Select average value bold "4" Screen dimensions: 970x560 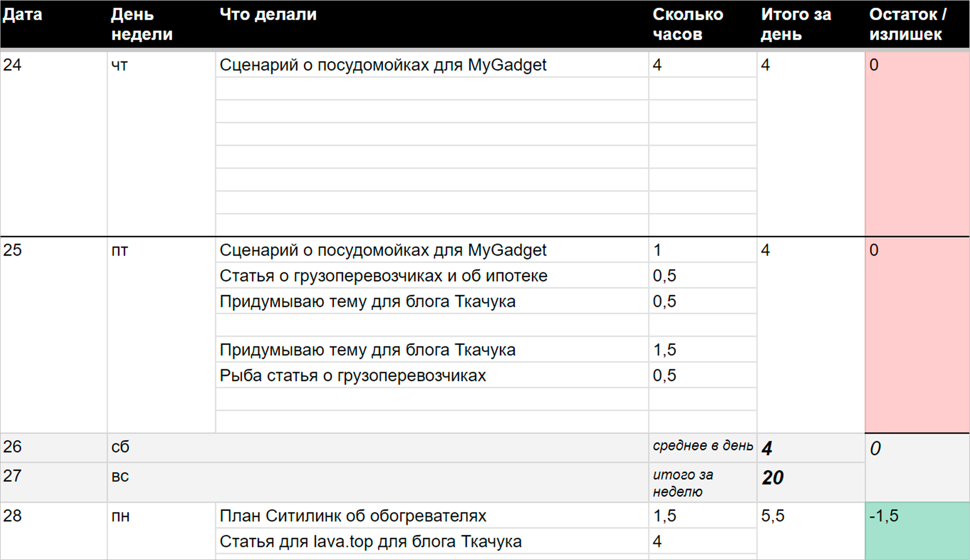[x=811, y=448]
